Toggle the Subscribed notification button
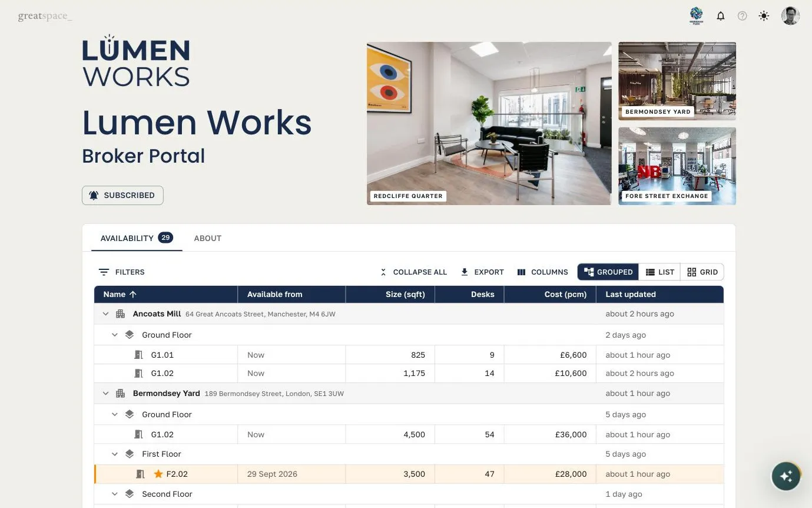The image size is (812, 508). [122, 195]
